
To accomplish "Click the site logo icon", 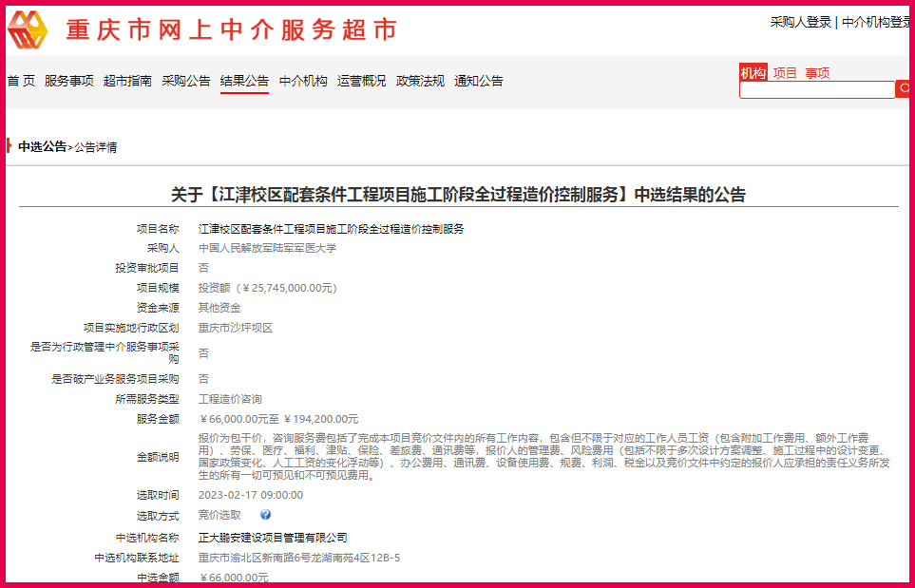I will [29, 30].
